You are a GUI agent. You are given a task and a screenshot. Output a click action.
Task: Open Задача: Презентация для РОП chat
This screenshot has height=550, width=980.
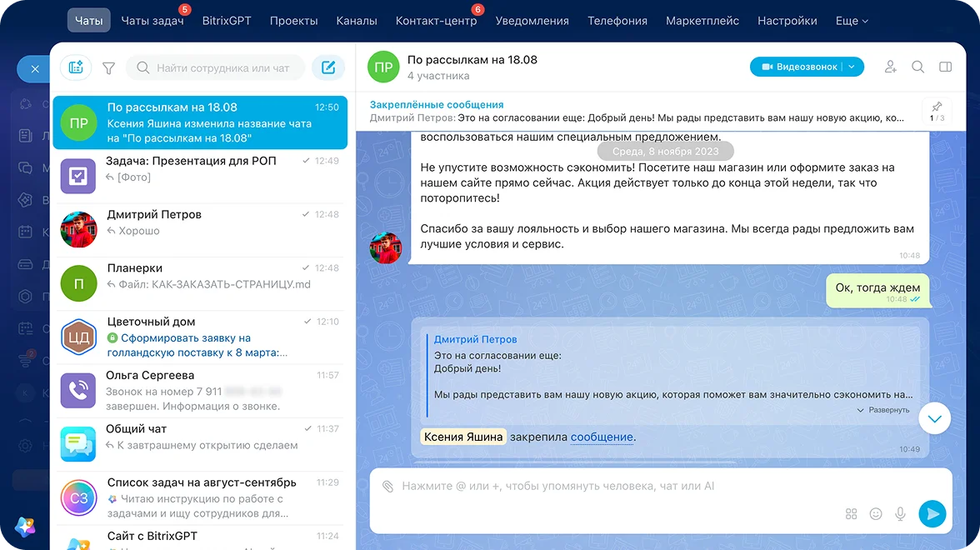pyautogui.click(x=200, y=176)
